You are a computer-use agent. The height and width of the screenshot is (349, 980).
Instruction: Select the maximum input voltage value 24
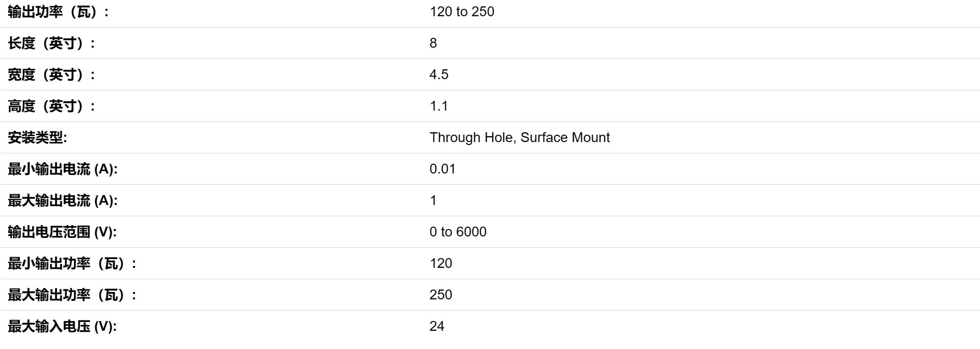[436, 326]
